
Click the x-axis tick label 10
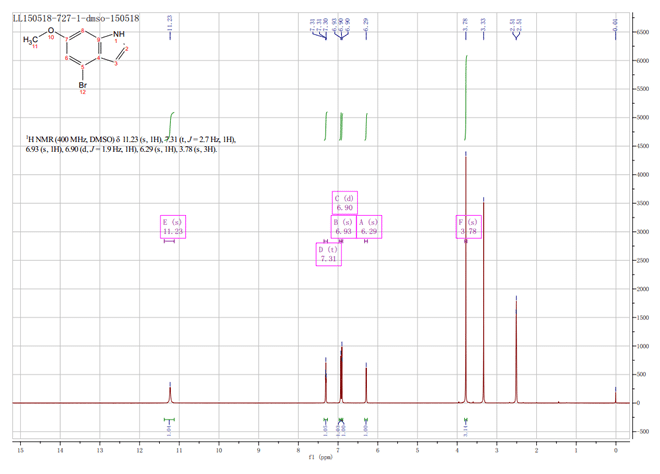pyautogui.click(x=218, y=450)
